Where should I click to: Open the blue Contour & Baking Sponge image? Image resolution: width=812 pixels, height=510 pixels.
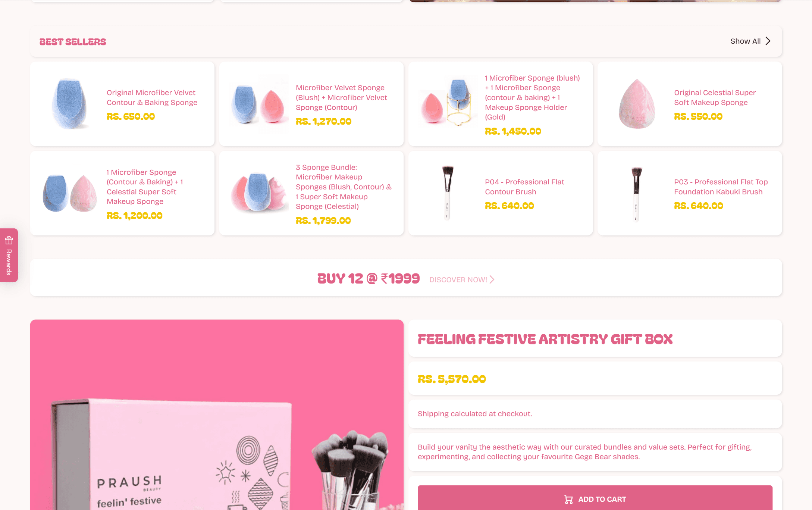click(x=69, y=104)
